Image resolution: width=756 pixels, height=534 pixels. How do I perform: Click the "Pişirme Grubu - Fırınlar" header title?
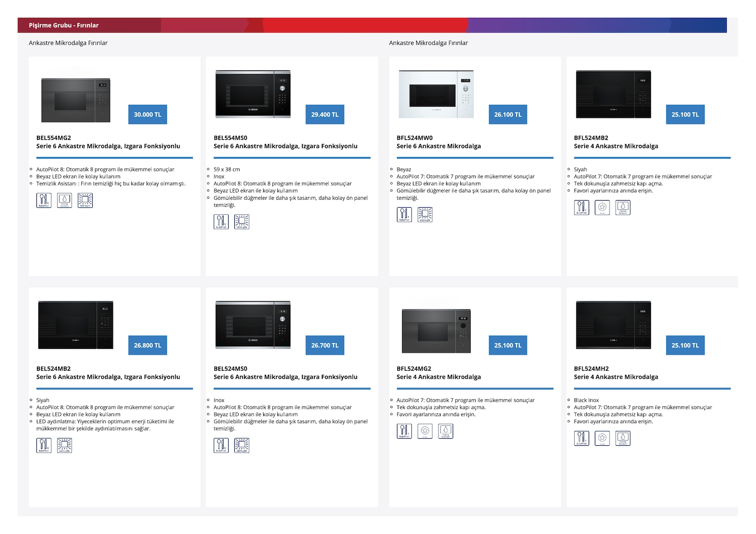[x=64, y=25]
